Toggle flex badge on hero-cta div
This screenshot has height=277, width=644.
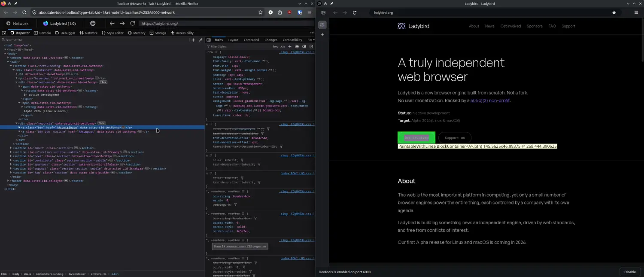point(101,123)
